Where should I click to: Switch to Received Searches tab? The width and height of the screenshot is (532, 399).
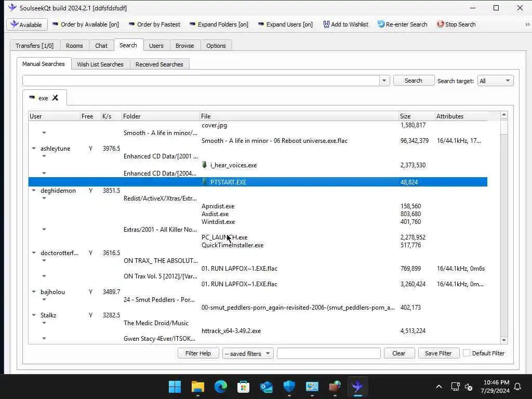click(x=159, y=64)
